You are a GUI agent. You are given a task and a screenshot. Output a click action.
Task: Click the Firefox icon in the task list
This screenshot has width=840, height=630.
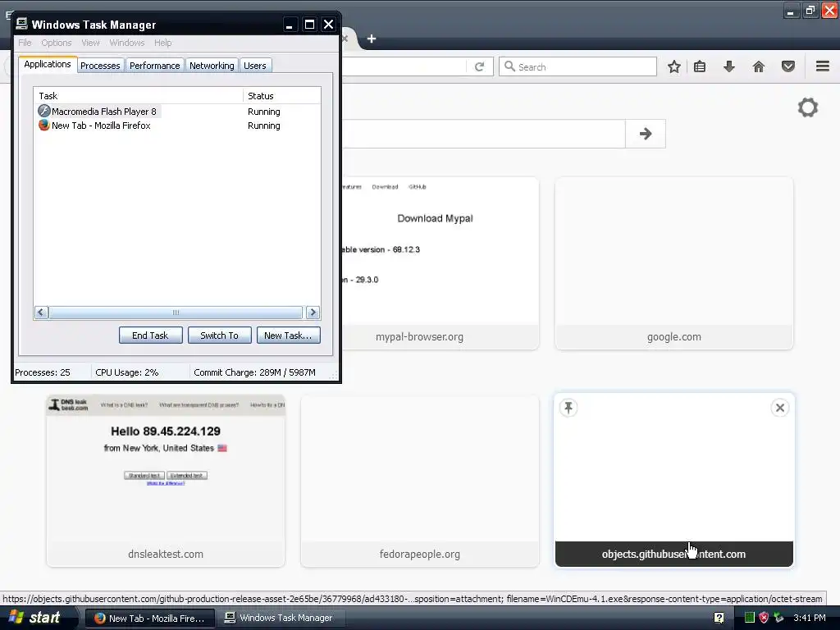(44, 126)
